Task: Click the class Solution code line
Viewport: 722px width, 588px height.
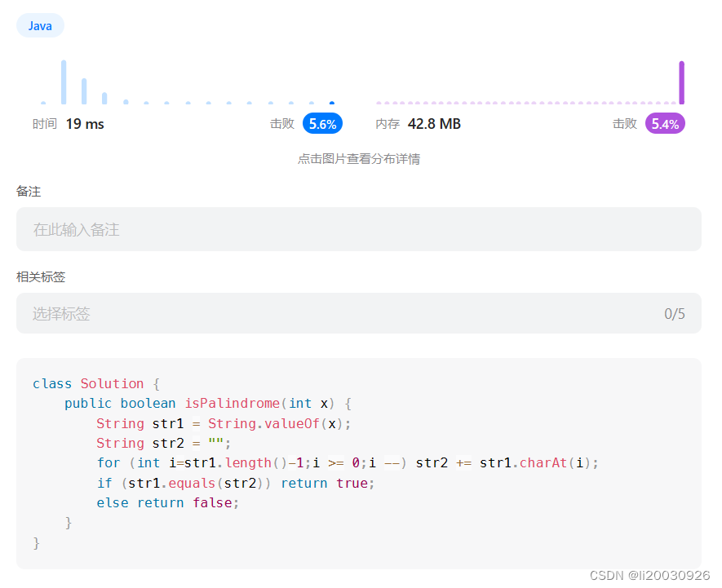Action: 96,383
